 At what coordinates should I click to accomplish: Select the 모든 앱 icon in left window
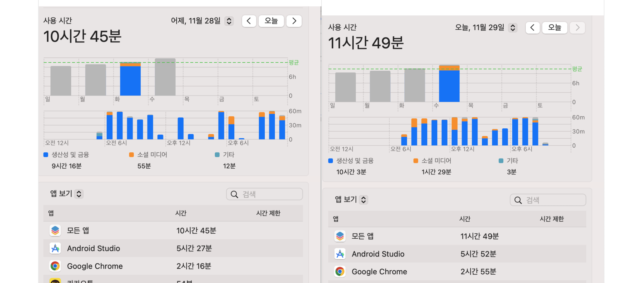tap(55, 231)
